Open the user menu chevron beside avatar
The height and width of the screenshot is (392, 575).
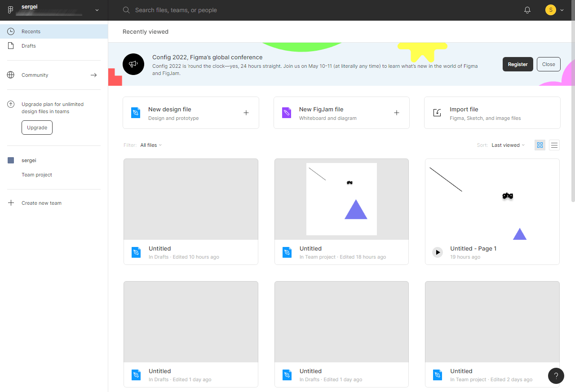562,10
